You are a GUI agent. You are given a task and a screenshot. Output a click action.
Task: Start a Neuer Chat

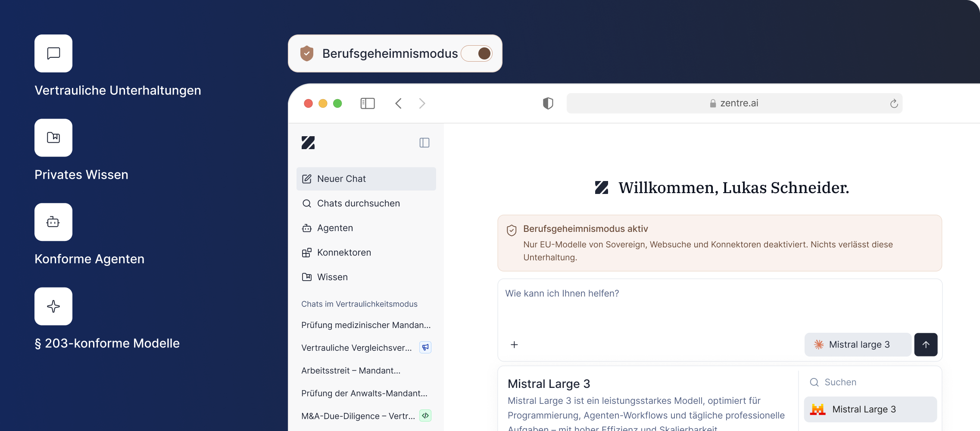pos(366,179)
